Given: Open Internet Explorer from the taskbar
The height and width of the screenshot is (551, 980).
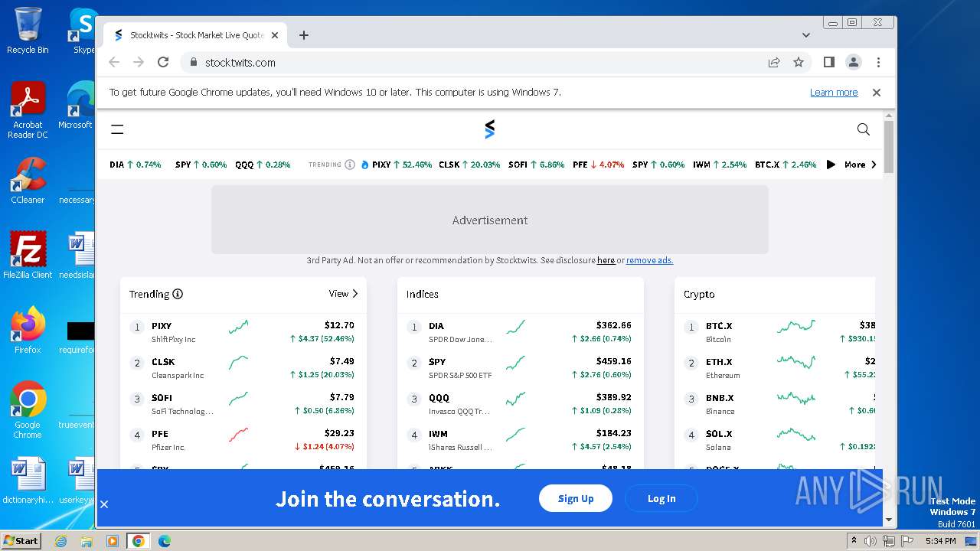Looking at the screenshot, I should pyautogui.click(x=61, y=541).
